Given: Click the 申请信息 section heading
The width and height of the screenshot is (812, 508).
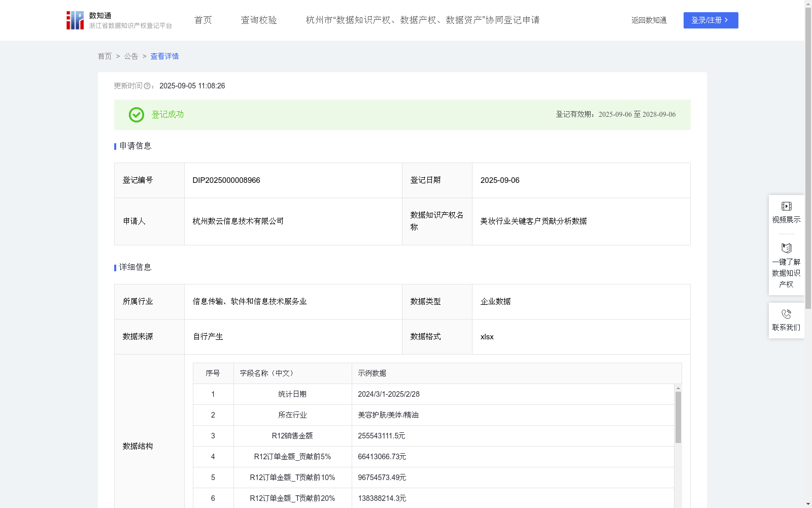Looking at the screenshot, I should 136,146.
